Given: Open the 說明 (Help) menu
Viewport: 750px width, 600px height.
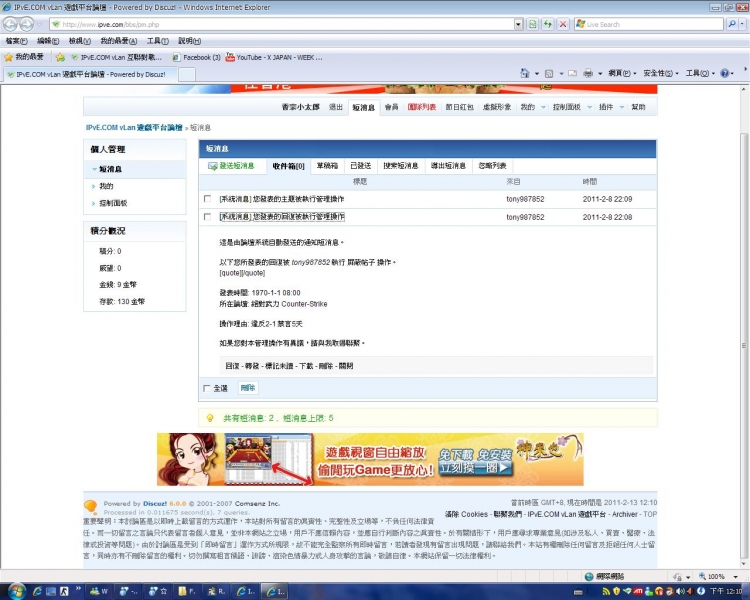Looking at the screenshot, I should (189, 41).
